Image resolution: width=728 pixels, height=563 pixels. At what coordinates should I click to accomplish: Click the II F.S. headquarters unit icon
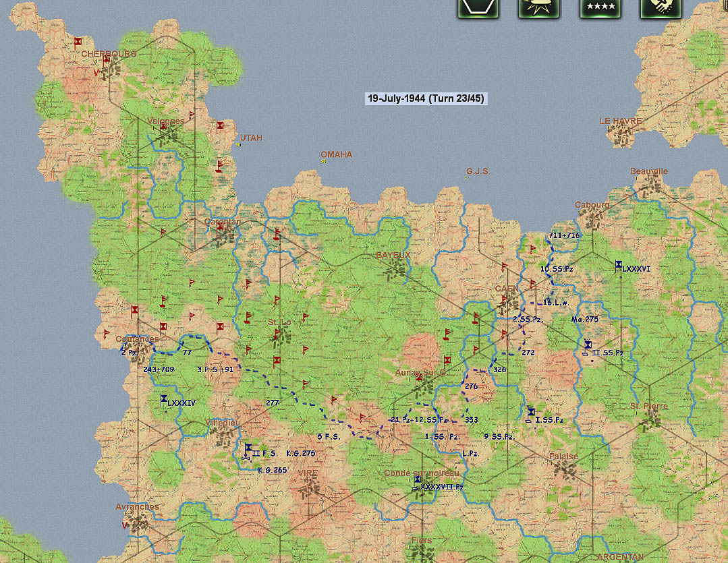click(248, 449)
